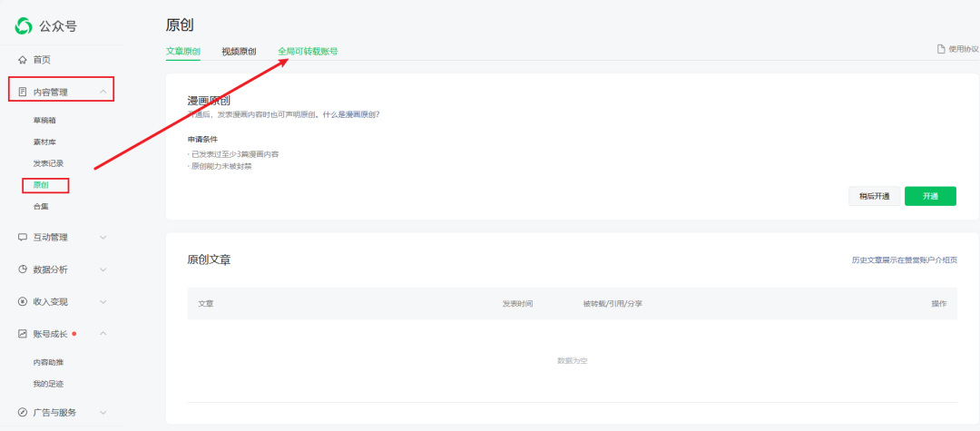Click the 内容管理 menu label

coord(51,92)
